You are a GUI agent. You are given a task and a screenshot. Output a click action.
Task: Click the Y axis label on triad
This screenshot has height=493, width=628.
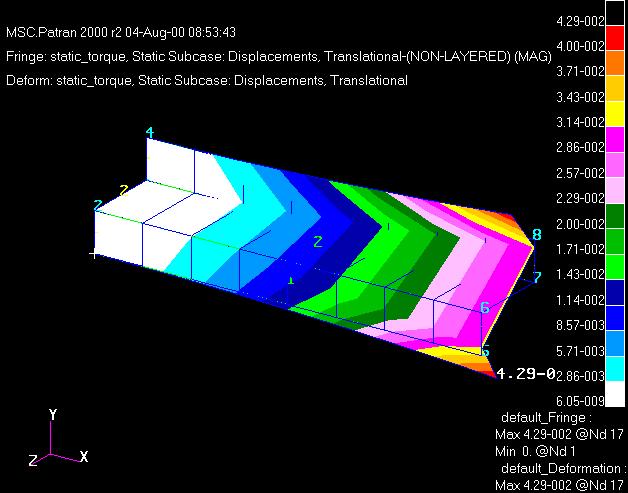(52, 414)
